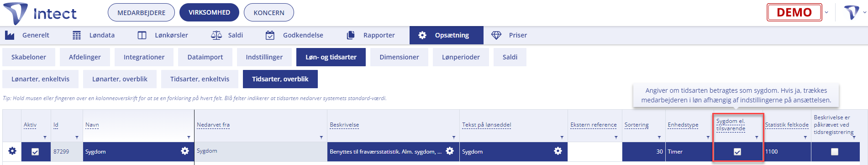Screen dimensions: 868x165
Task: Open the filter dropdown for the Navn column
Action: tap(189, 137)
